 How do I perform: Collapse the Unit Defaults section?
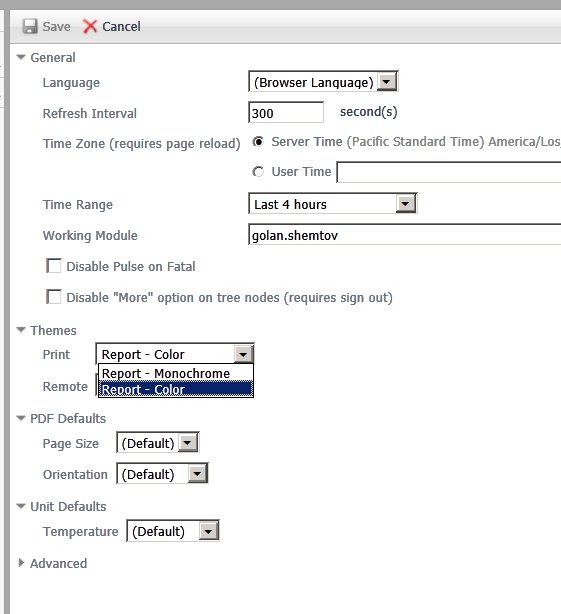[21, 506]
